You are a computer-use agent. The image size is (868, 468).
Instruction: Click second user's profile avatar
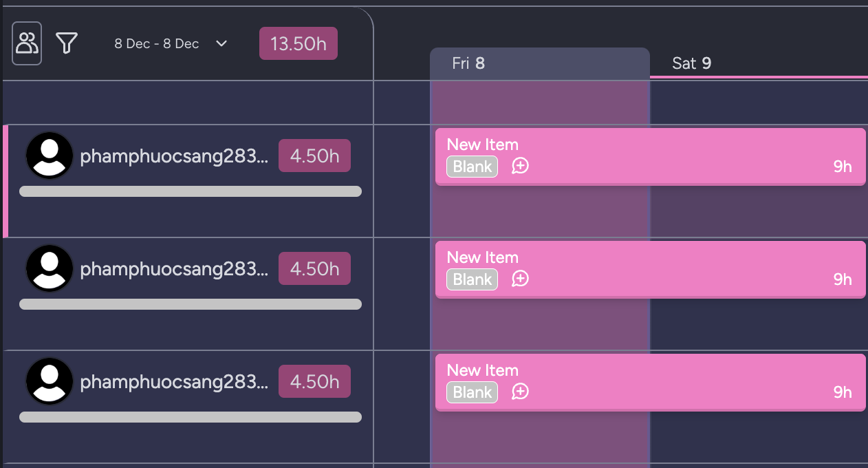[x=50, y=268]
